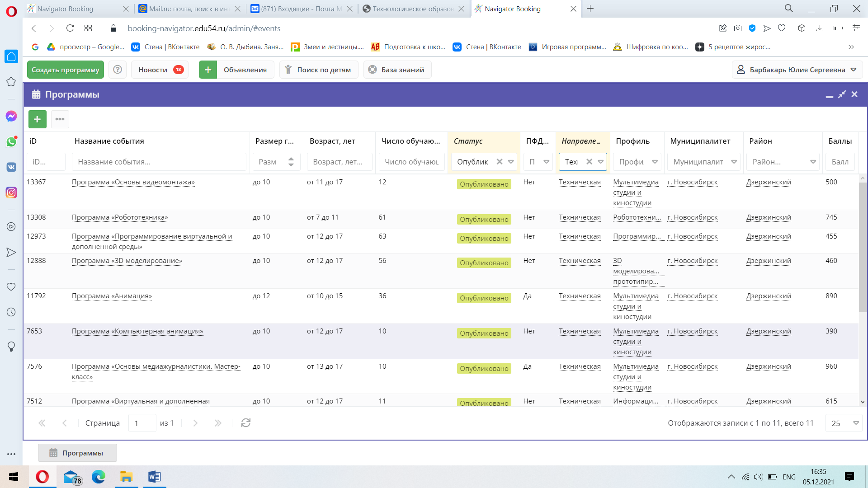Open the three-dots more actions button
Viewport: 868px width, 488px height.
(60, 119)
